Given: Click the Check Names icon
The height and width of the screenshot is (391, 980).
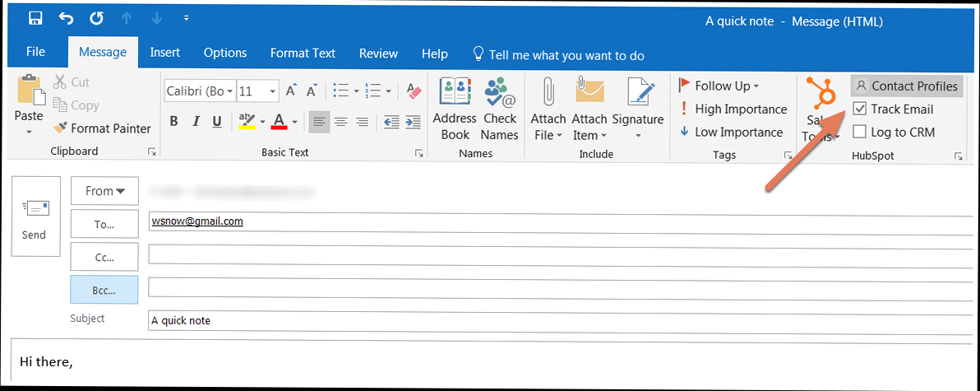Looking at the screenshot, I should coord(500,108).
